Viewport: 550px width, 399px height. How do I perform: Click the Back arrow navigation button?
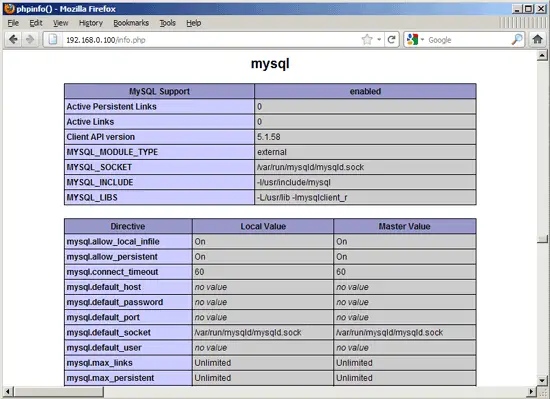point(14,39)
